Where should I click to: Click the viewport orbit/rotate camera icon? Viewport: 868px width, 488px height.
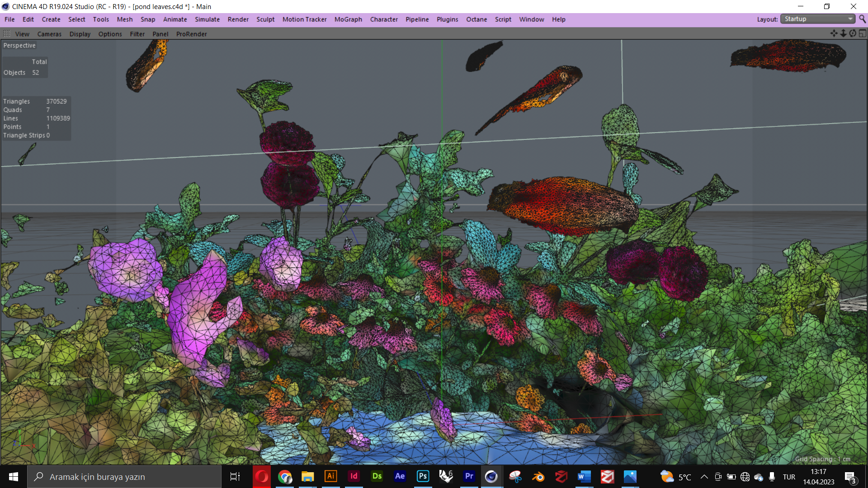853,33
